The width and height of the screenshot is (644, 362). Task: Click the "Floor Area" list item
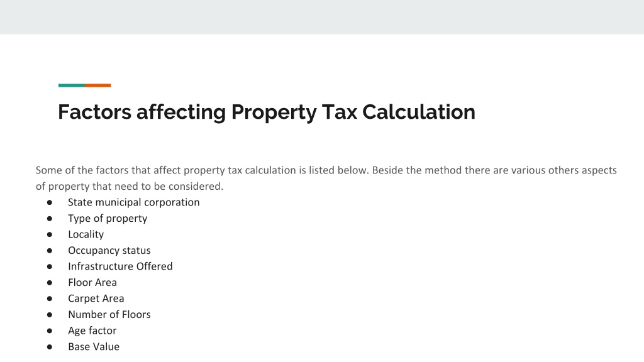pos(92,282)
